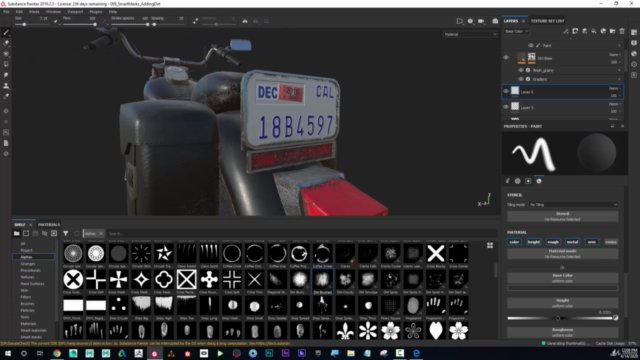Toggle visibility of Layer 5
Screen dimensions: 640x360
[506, 107]
